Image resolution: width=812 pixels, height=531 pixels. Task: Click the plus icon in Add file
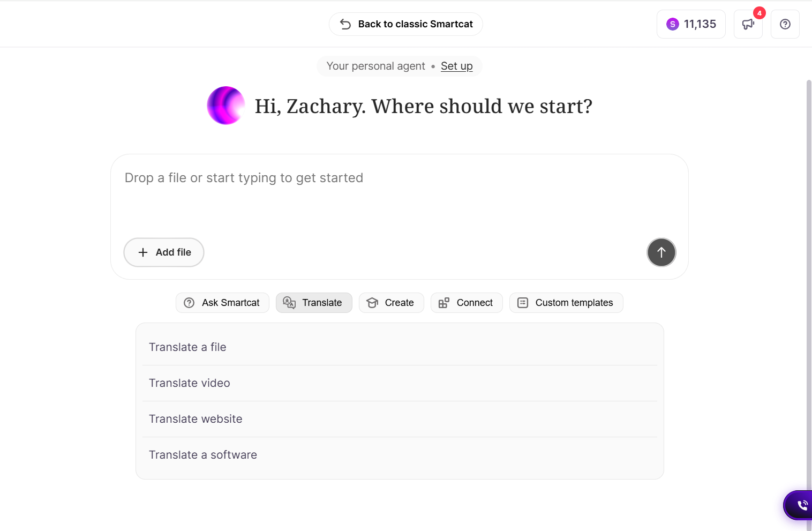tap(143, 252)
